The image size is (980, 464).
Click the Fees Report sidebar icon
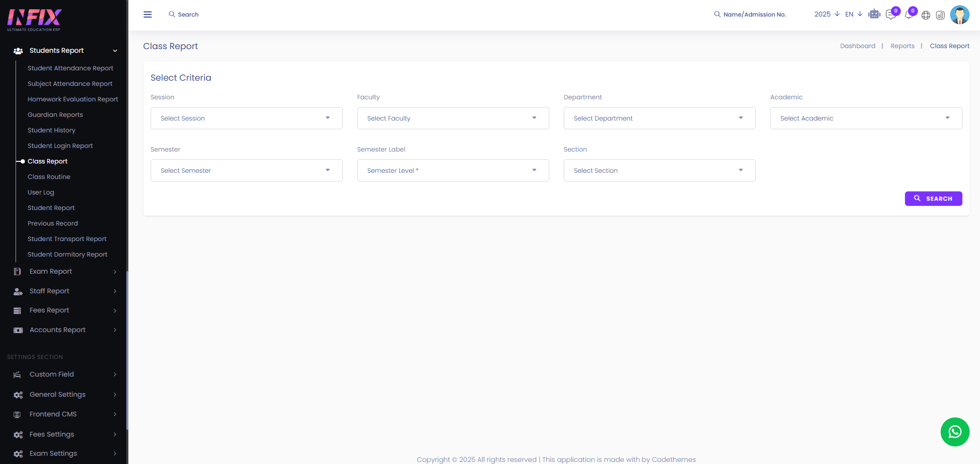[18, 310]
